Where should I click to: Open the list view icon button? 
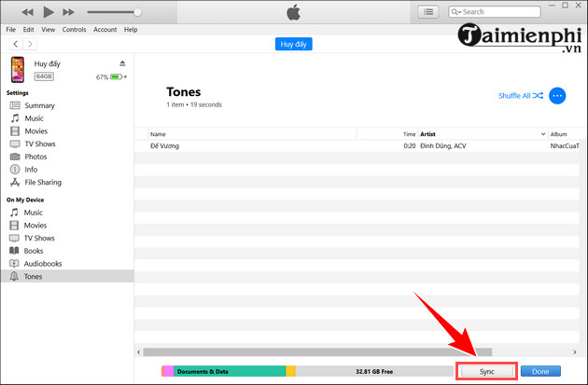(x=428, y=12)
